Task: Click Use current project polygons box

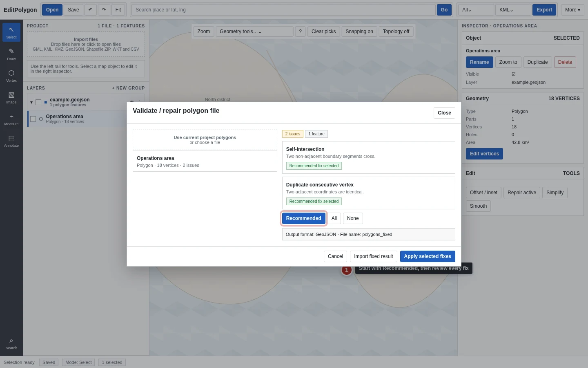Action: [205, 140]
